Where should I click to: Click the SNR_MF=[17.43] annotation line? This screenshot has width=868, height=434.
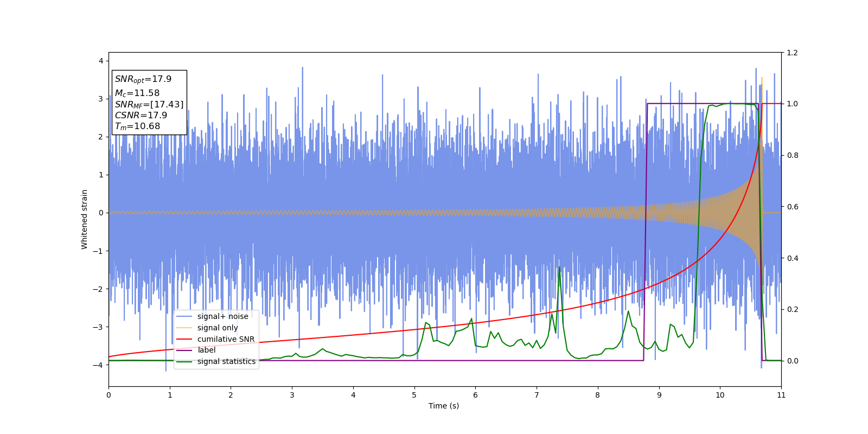coord(149,104)
